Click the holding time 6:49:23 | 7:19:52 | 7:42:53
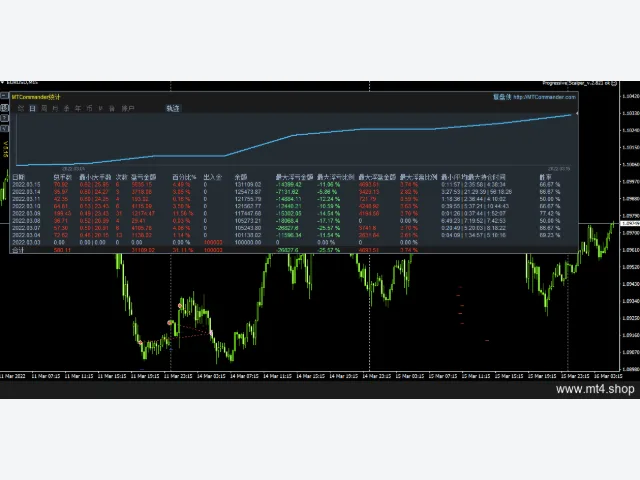Image resolution: width=640 pixels, height=480 pixels. (473, 221)
